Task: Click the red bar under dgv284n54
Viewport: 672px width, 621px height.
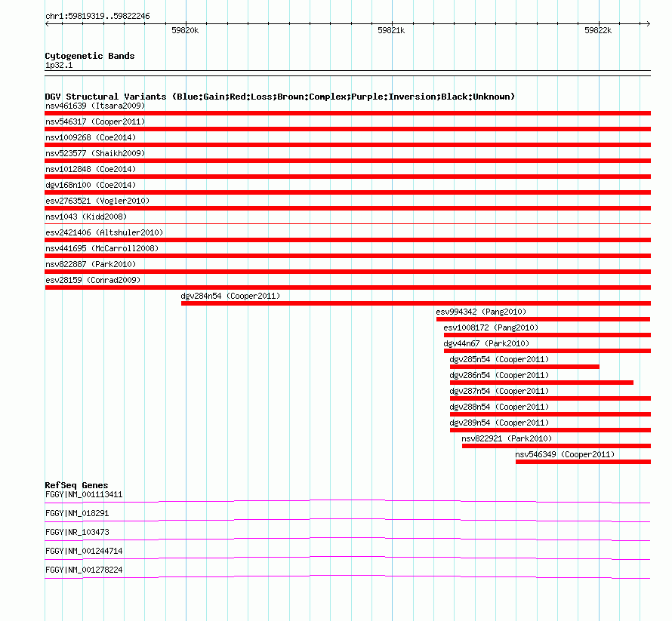Action: (x=416, y=303)
